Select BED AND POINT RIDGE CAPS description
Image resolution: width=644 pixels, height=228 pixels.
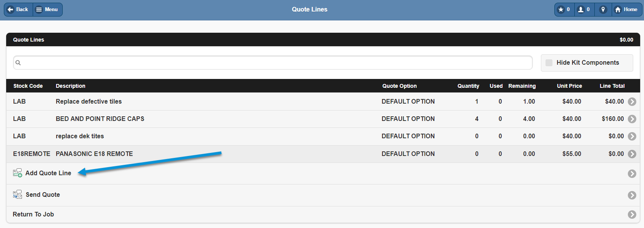(x=100, y=119)
